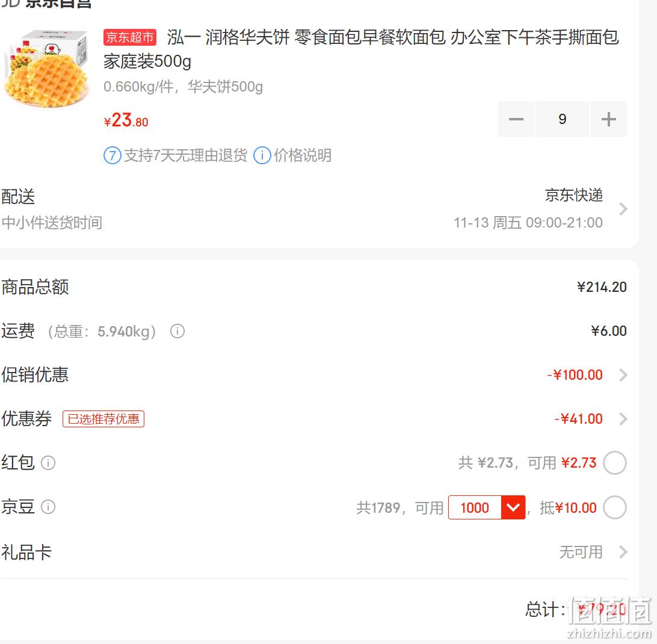Click the 京豆 1000 amount field
This screenshot has height=644, width=657.
[475, 507]
